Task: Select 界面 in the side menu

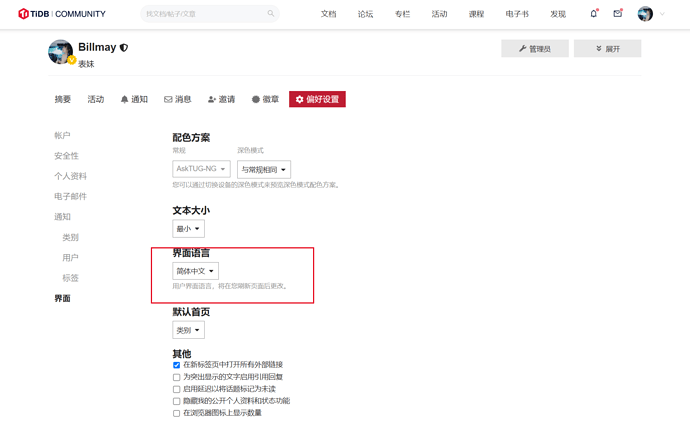Action: (62, 298)
